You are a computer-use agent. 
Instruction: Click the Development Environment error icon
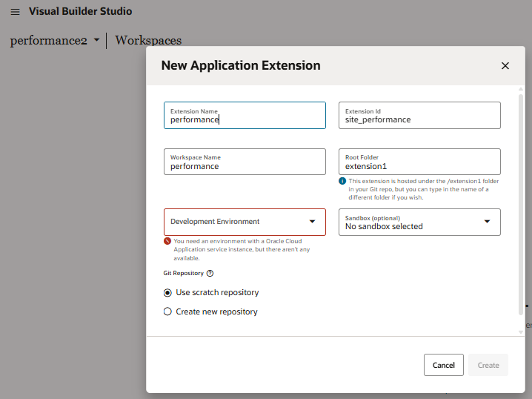[167, 242]
